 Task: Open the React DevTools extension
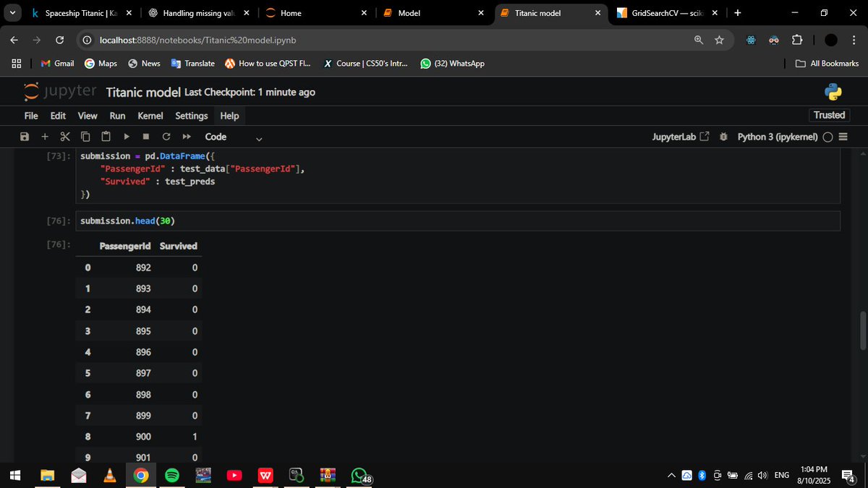(751, 40)
